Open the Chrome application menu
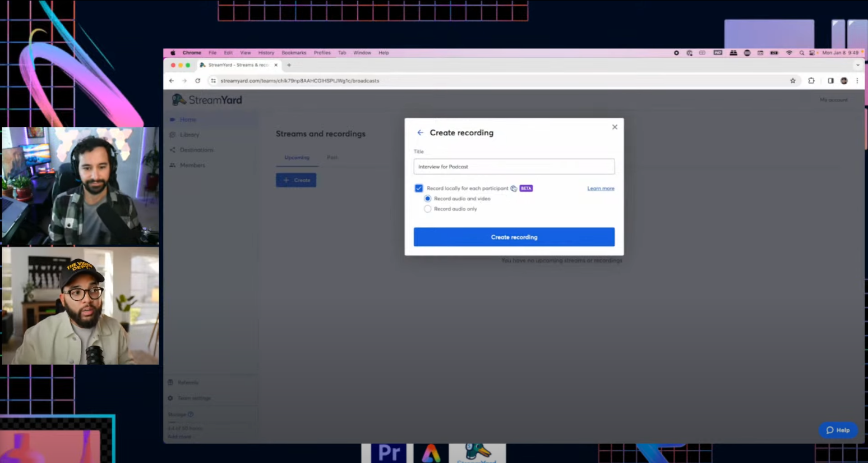The height and width of the screenshot is (463, 868). tap(192, 53)
